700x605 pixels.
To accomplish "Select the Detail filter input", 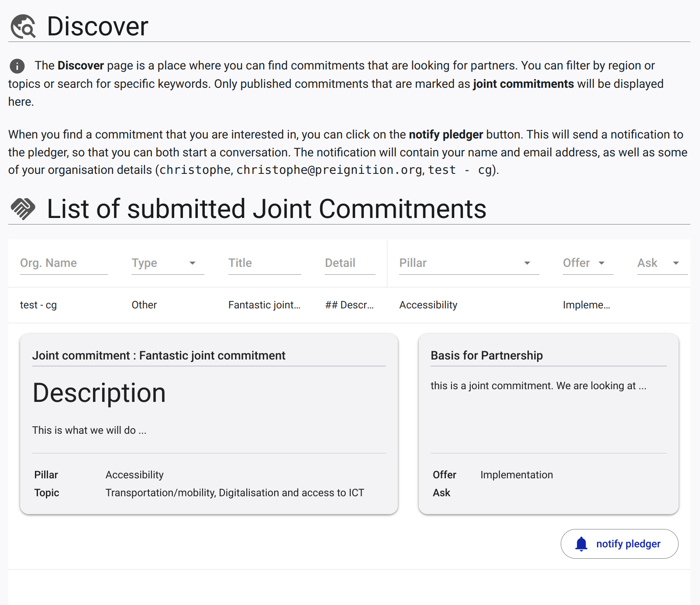I will coord(350,263).
